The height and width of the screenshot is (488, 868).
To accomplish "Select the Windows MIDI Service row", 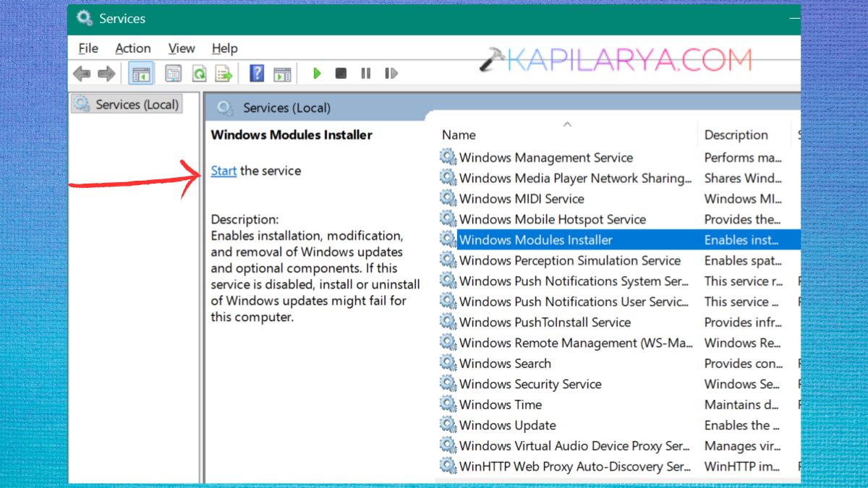I will tap(619, 198).
